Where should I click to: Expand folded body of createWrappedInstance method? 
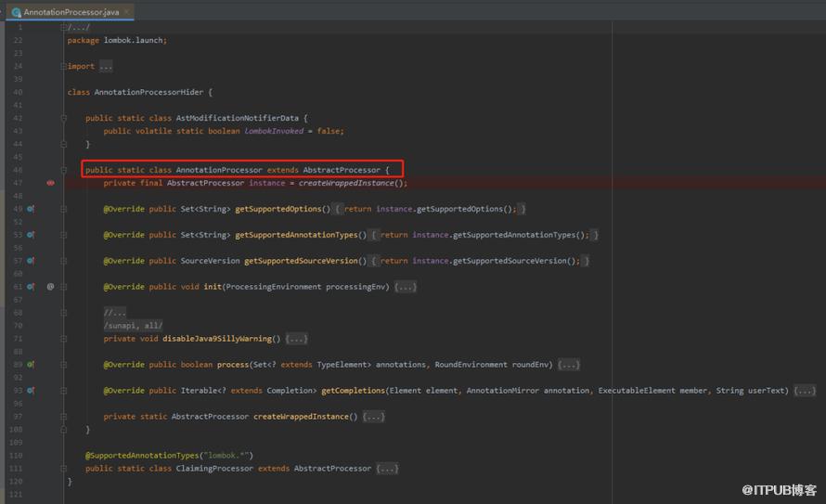coord(373,417)
